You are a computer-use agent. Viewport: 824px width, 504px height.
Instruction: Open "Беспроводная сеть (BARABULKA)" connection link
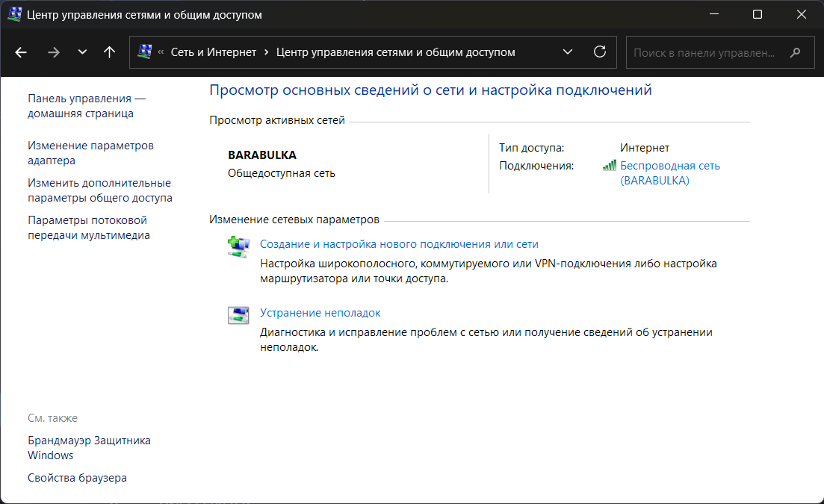point(669,173)
